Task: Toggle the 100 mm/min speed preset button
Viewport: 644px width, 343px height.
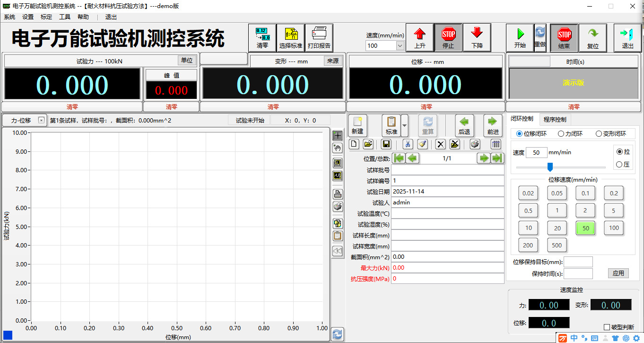Action: (614, 228)
